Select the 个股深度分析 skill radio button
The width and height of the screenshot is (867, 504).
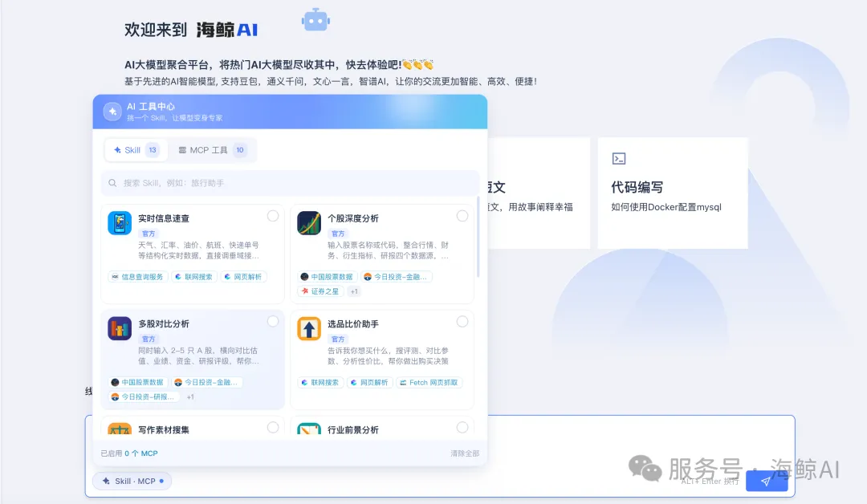tap(462, 216)
